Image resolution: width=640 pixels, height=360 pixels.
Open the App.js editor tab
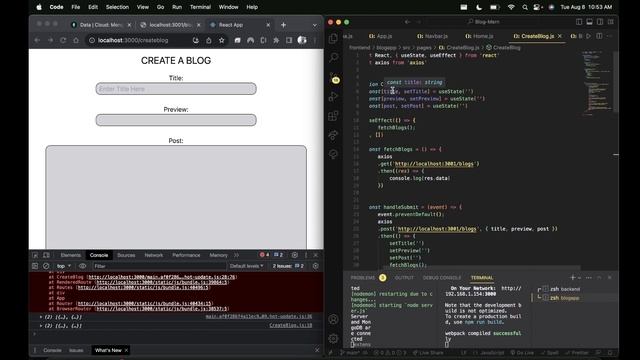tap(380, 36)
